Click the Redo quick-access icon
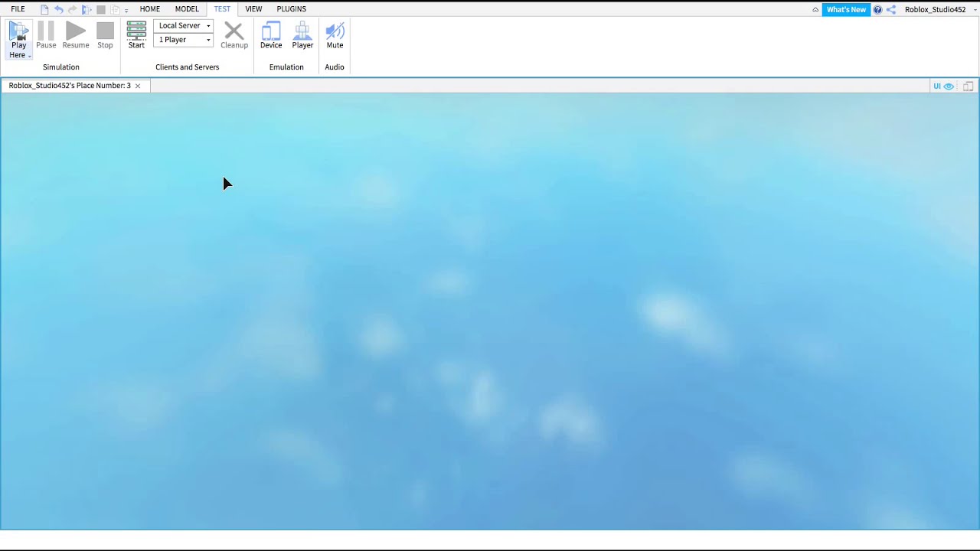 coord(72,10)
